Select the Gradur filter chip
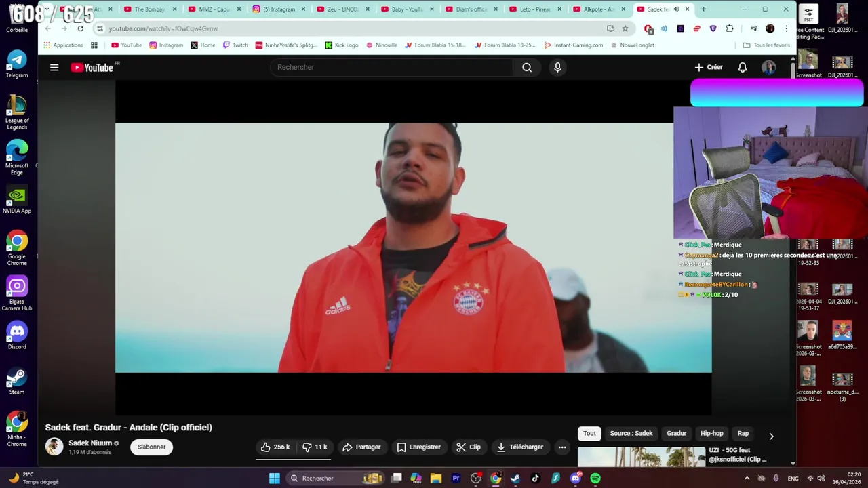This screenshot has height=488, width=868. (x=676, y=433)
